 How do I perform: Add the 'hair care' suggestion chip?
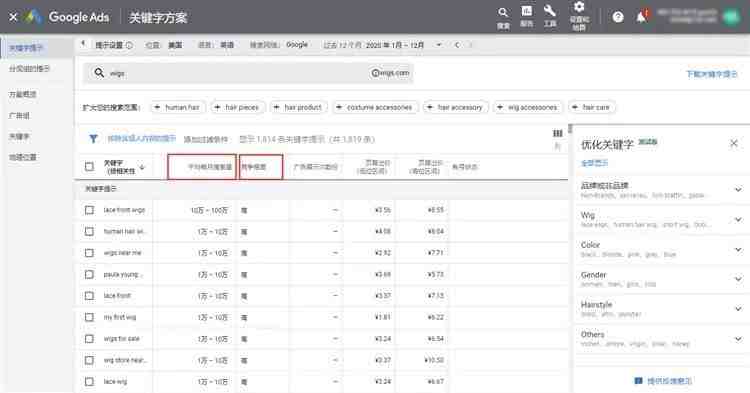pyautogui.click(x=591, y=108)
